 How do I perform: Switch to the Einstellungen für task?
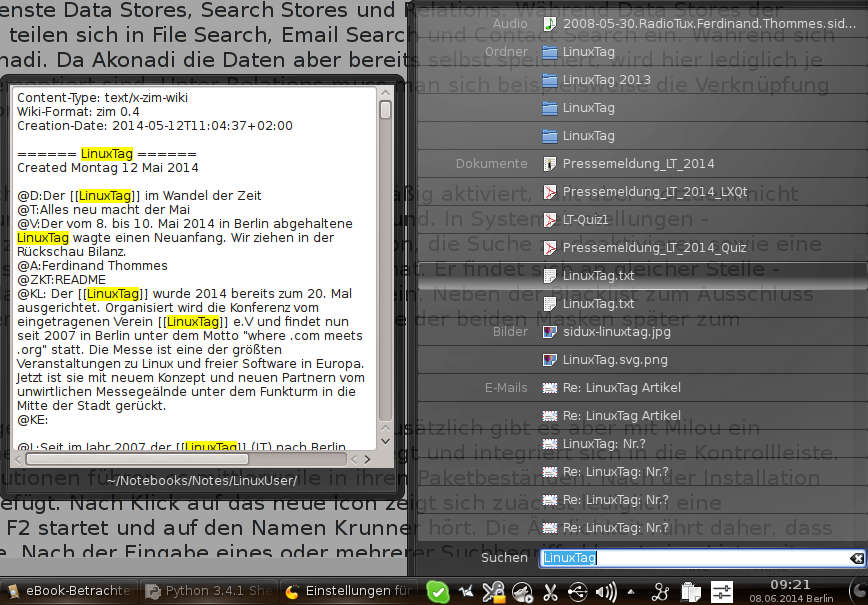pyautogui.click(x=349, y=591)
